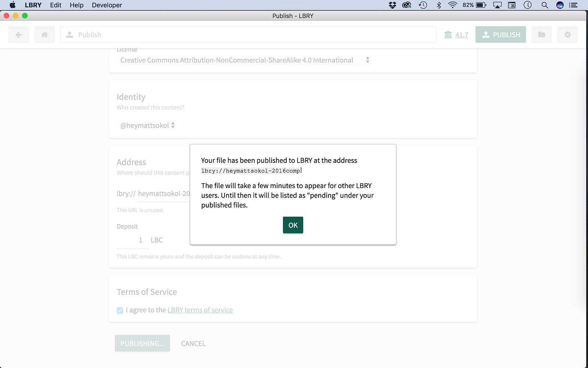Click the published lbry://heymattsokol-2016comp address text
This screenshot has height=368, width=588.
pos(251,171)
